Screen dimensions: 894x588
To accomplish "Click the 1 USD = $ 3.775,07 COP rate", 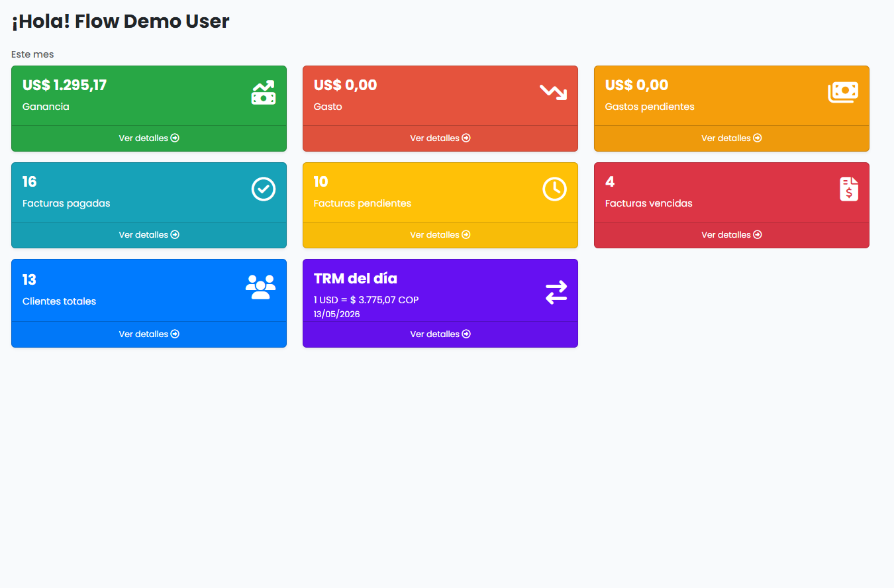I will (x=366, y=300).
